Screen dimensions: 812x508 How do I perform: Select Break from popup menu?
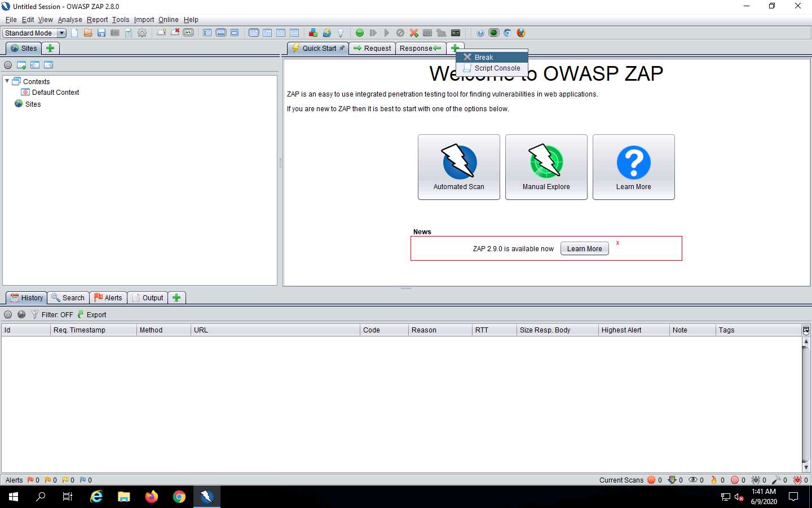click(x=492, y=57)
